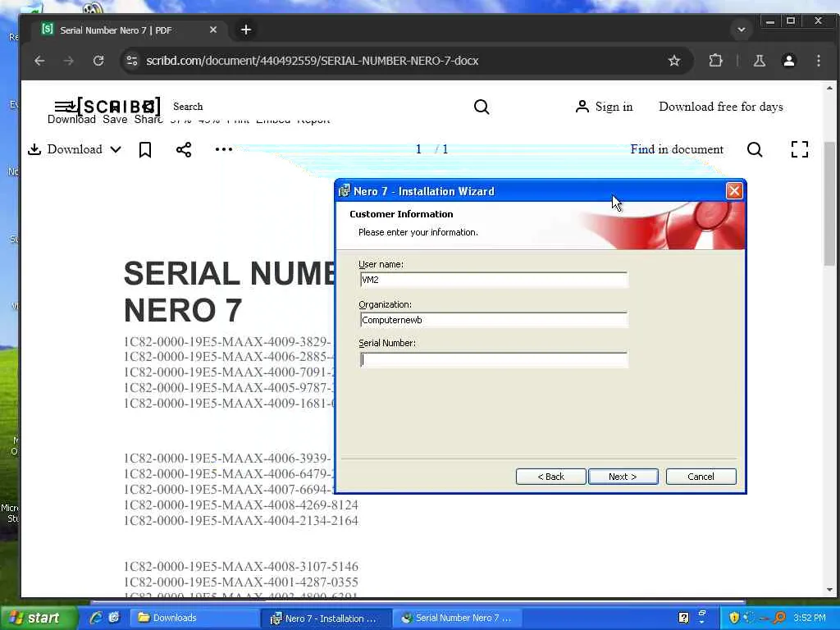Click the browser back arrow
This screenshot has height=630, width=840.
39,61
